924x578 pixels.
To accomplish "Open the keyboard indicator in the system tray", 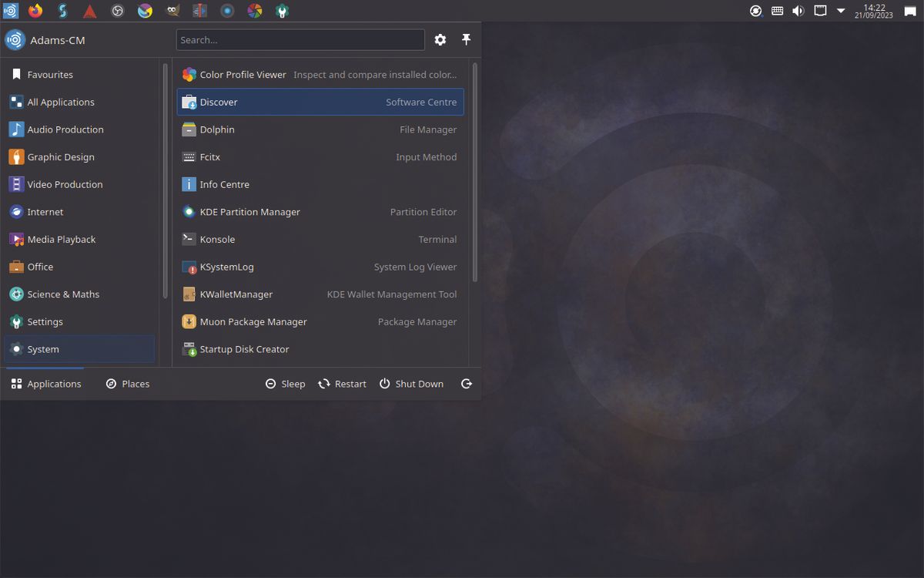I will (777, 11).
